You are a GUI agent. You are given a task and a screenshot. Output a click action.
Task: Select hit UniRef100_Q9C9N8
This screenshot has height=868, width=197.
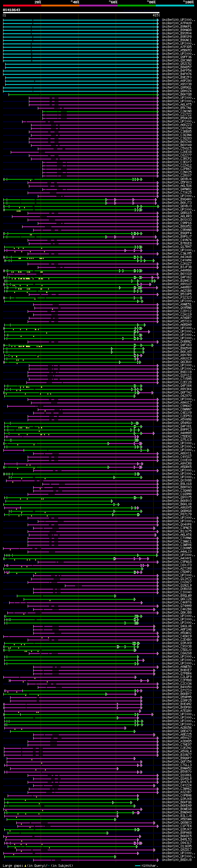pyautogui.click(x=177, y=60)
